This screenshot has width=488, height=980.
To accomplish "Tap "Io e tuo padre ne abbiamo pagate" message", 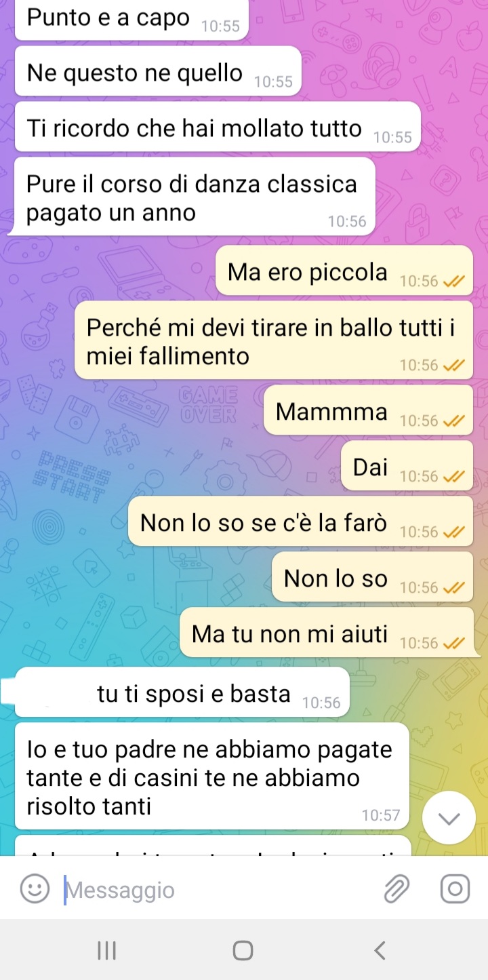I will click(212, 777).
